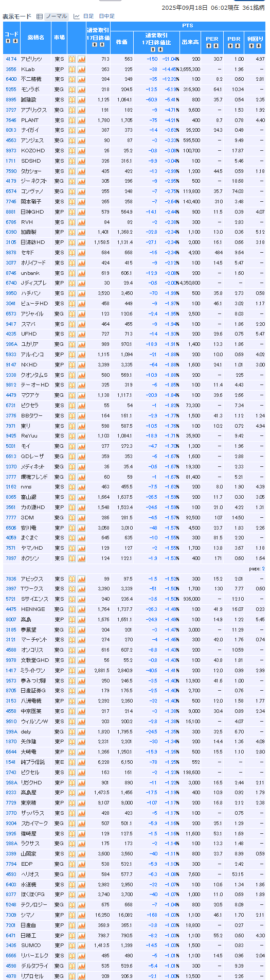Image resolution: width=270 pixels, height=980 pixels.
Task: Sort コード column descending with down arrow
Action: 15,41
